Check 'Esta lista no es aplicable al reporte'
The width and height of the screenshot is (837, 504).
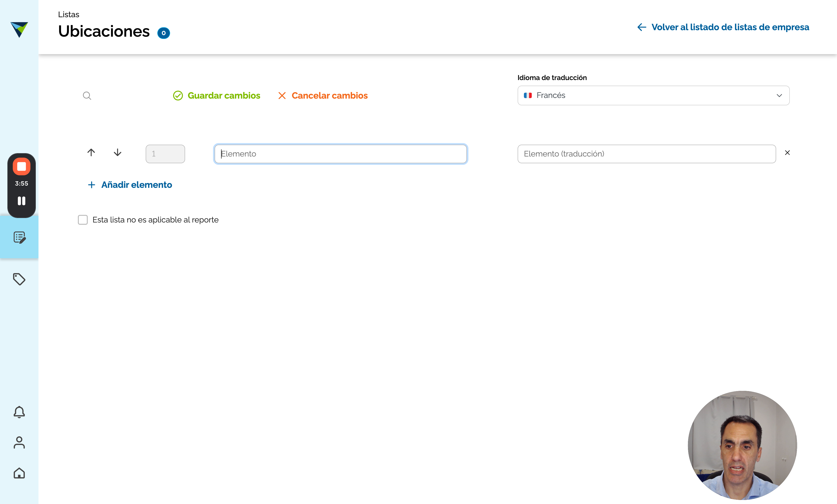(x=83, y=220)
